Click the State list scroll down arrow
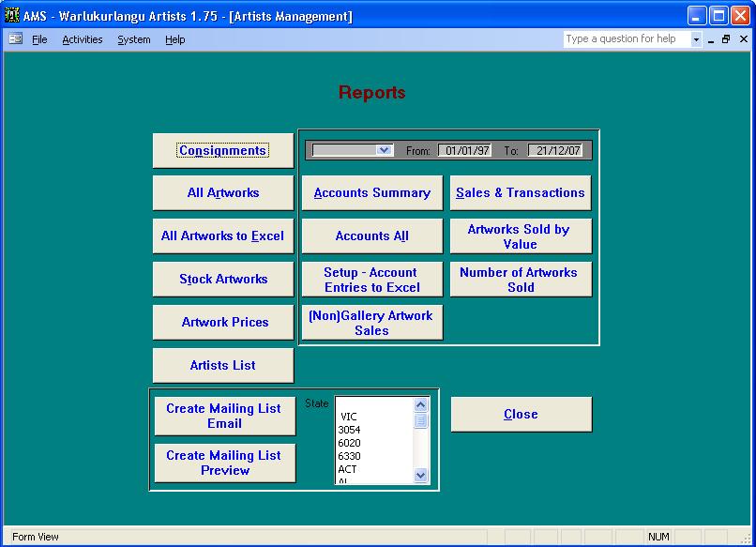756x547 pixels. tap(420, 475)
